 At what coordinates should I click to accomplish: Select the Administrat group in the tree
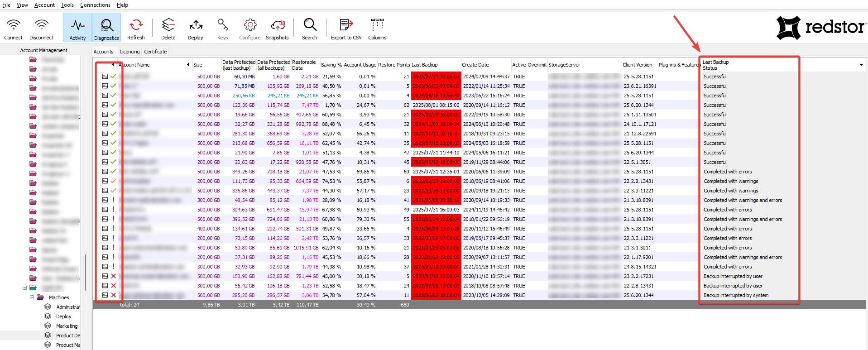pos(68,307)
